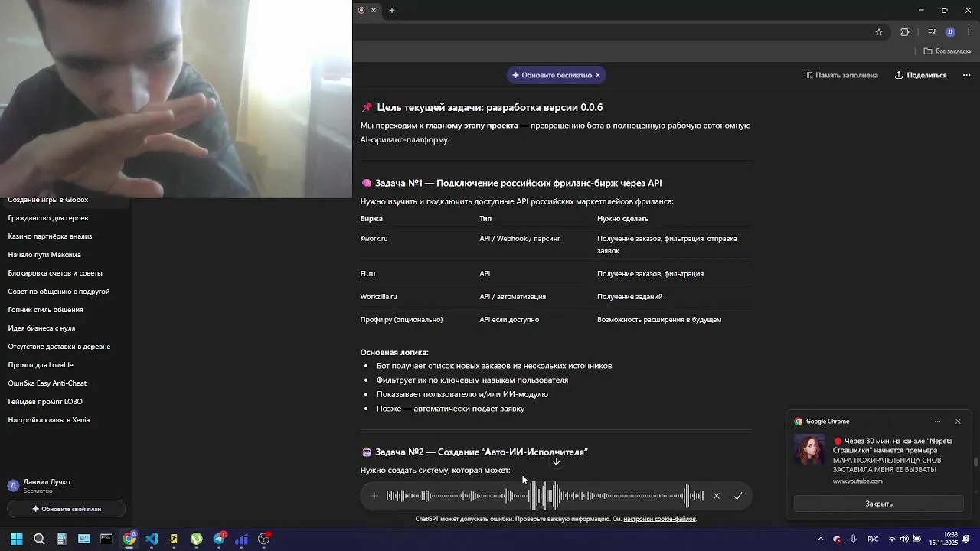Open OBS Studio from the taskbar
The image size is (980, 551).
[x=264, y=539]
